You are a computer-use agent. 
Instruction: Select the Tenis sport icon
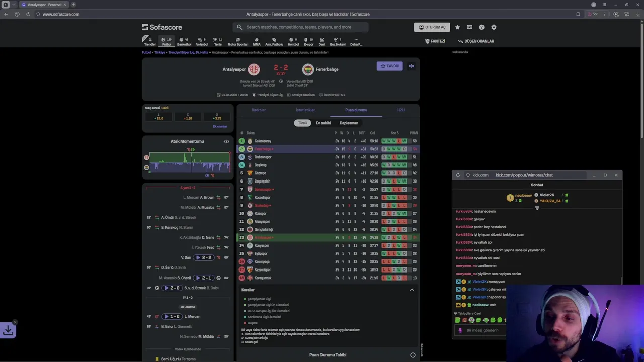(218, 41)
